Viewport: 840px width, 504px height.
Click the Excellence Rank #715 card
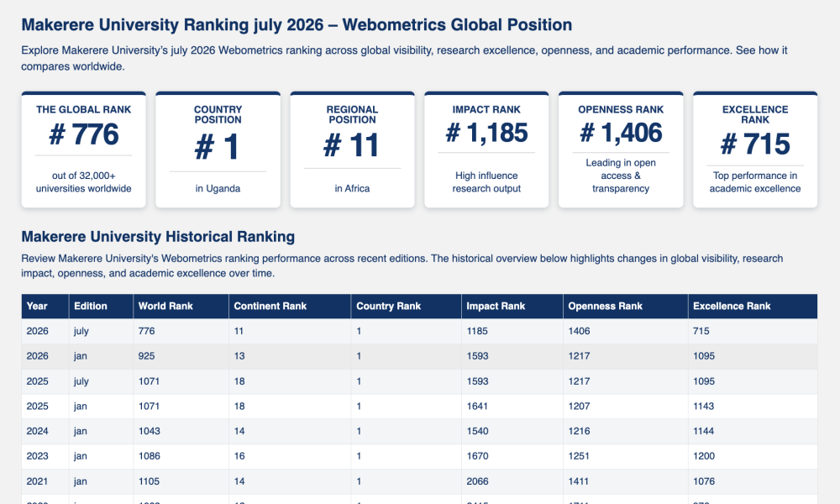pos(755,150)
